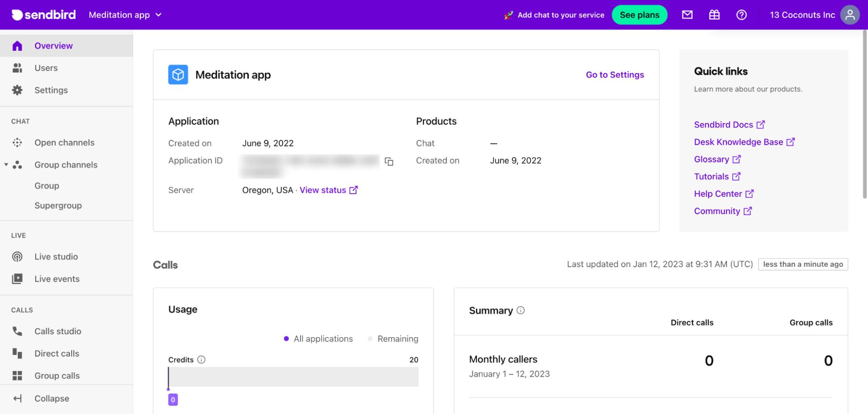868x414 pixels.
Task: Open the Community quick link
Action: pos(717,211)
